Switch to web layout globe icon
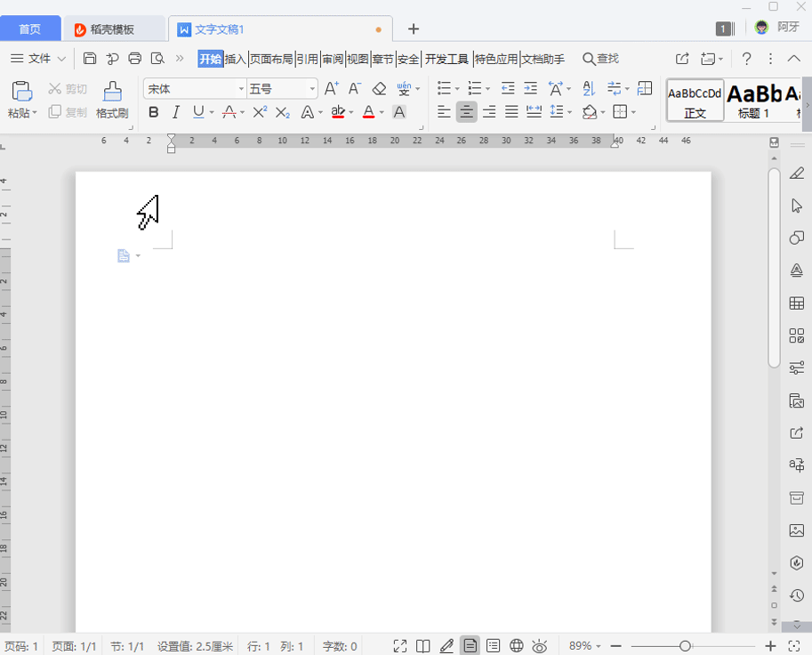Viewport: 812px width, 655px height. coord(516,646)
